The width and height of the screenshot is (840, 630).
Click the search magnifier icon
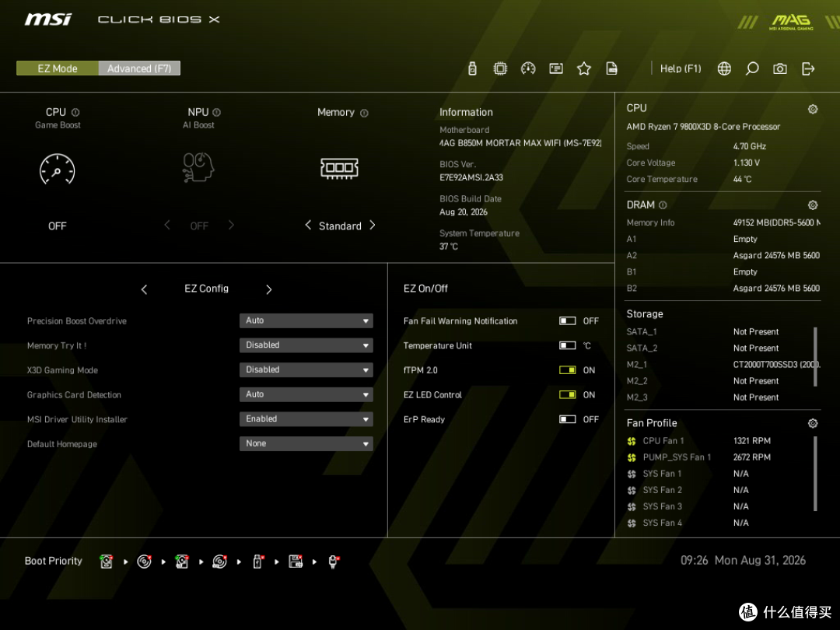click(752, 68)
